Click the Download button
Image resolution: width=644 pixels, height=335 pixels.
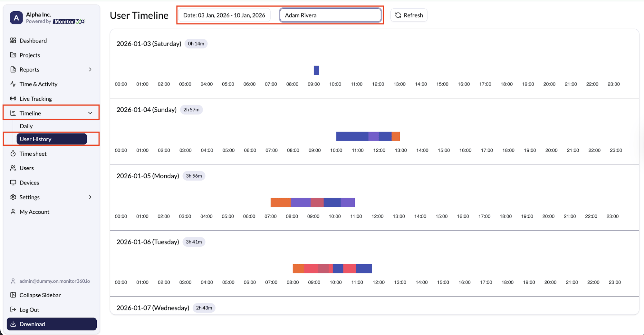52,324
